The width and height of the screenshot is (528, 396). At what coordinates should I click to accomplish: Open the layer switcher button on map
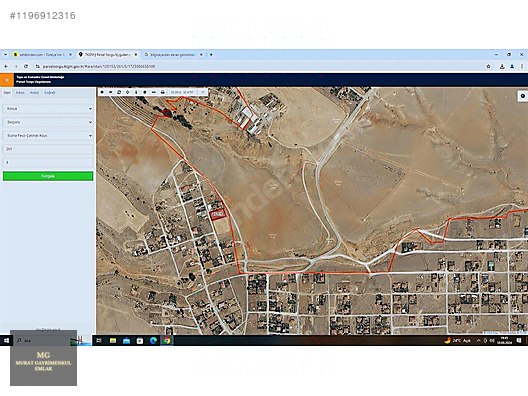click(x=523, y=96)
